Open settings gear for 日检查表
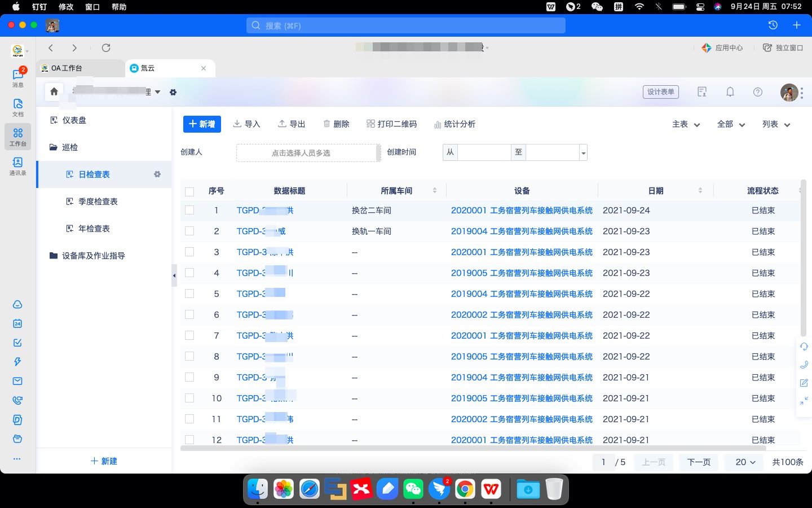Viewport: 812px width, 508px height. click(157, 174)
